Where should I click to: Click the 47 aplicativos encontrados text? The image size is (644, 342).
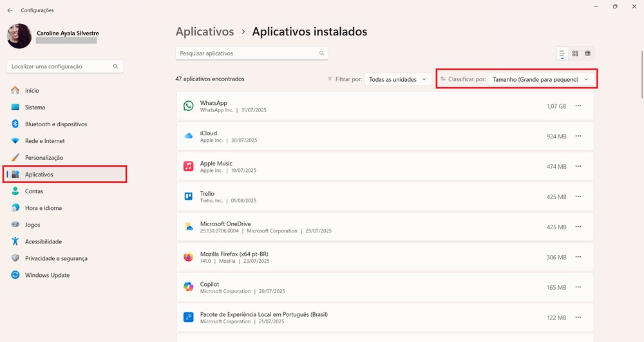pos(210,79)
